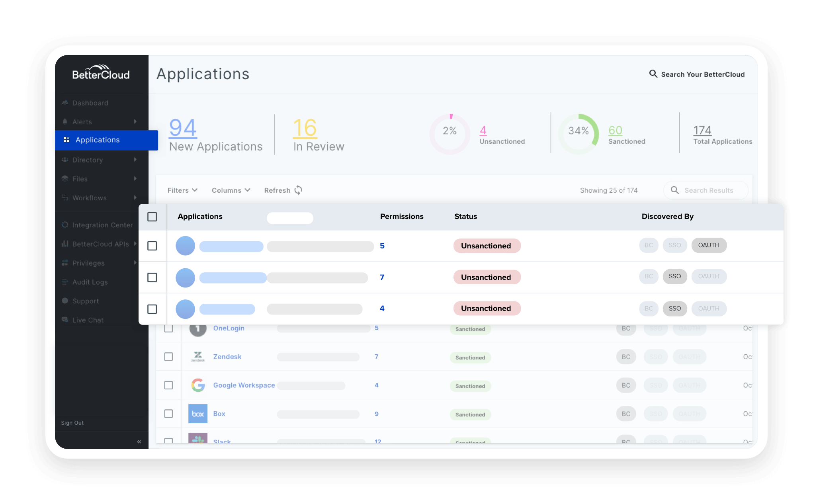
Task: Click the Box app logo
Action: [198, 414]
